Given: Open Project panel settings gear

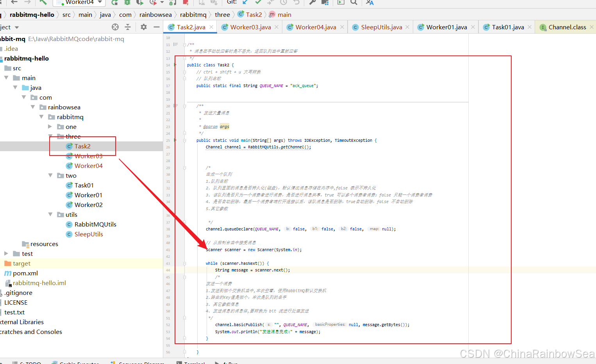Looking at the screenshot, I should 144,27.
